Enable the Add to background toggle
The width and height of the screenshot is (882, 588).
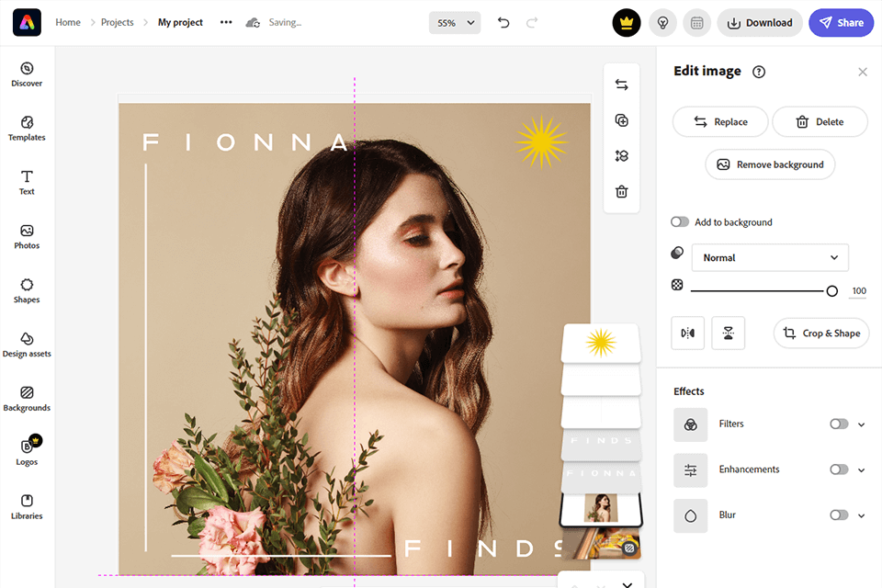(680, 222)
